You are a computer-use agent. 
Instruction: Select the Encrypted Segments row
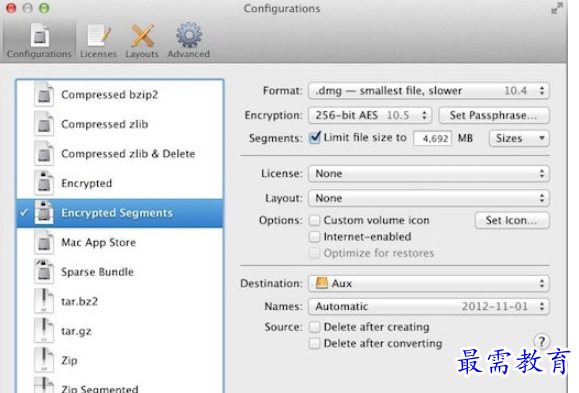pyautogui.click(x=120, y=213)
